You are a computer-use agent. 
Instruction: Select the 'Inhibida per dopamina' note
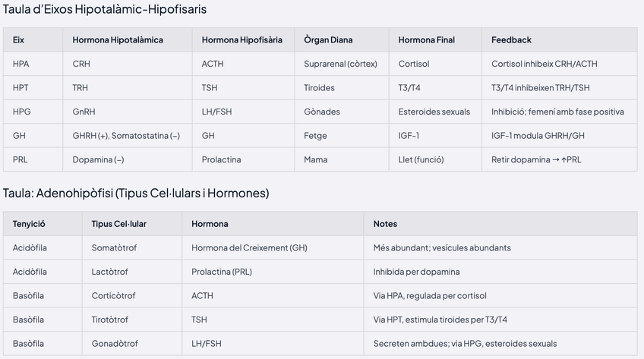[416, 272]
